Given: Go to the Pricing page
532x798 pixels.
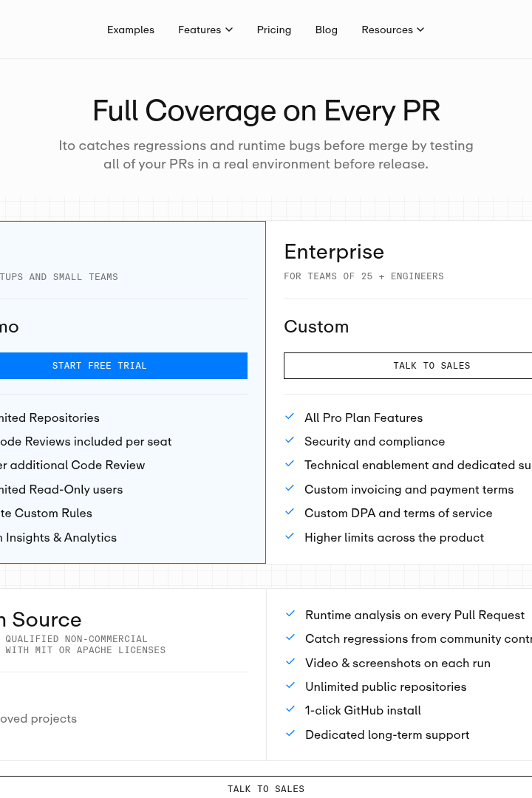Looking at the screenshot, I should [274, 30].
